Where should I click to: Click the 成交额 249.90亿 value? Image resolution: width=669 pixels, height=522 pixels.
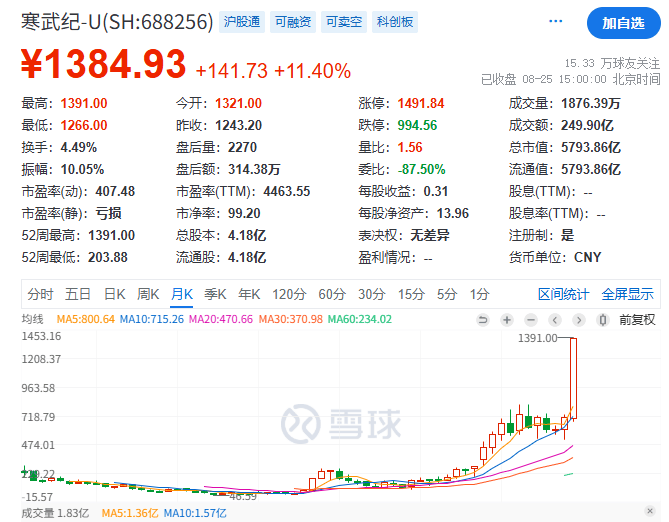587,125
